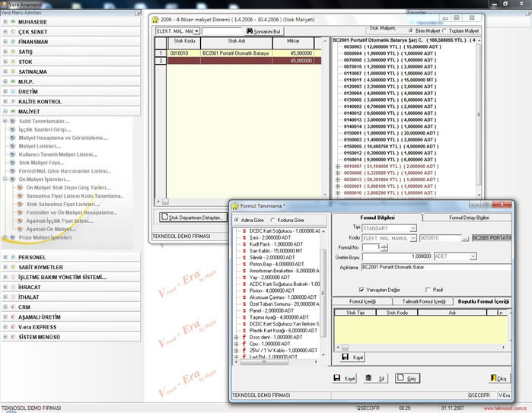Select Birim Maliyet radio button
Viewport: 532px width, 413px height.
click(x=411, y=31)
